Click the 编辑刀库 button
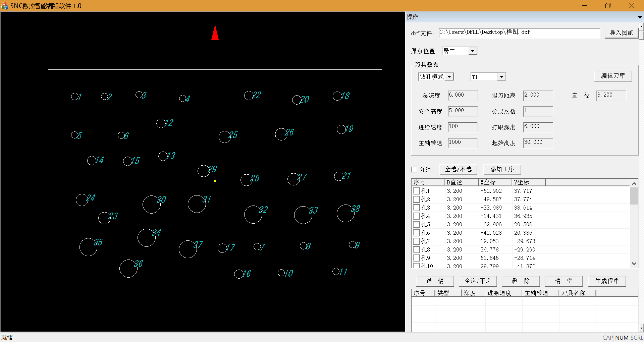The width and height of the screenshot is (644, 342). [x=613, y=76]
